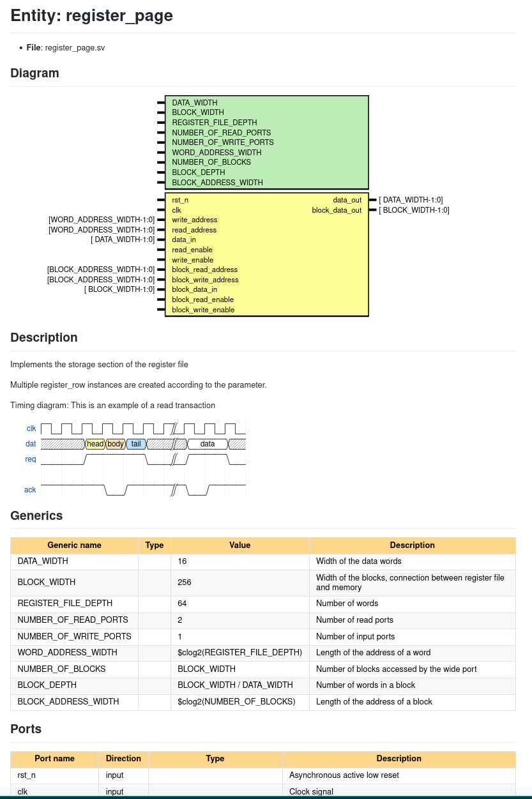Viewport: 532px width, 799px height.
Task: Click the 'rst_n' cell in Ports table
Action: point(27,775)
